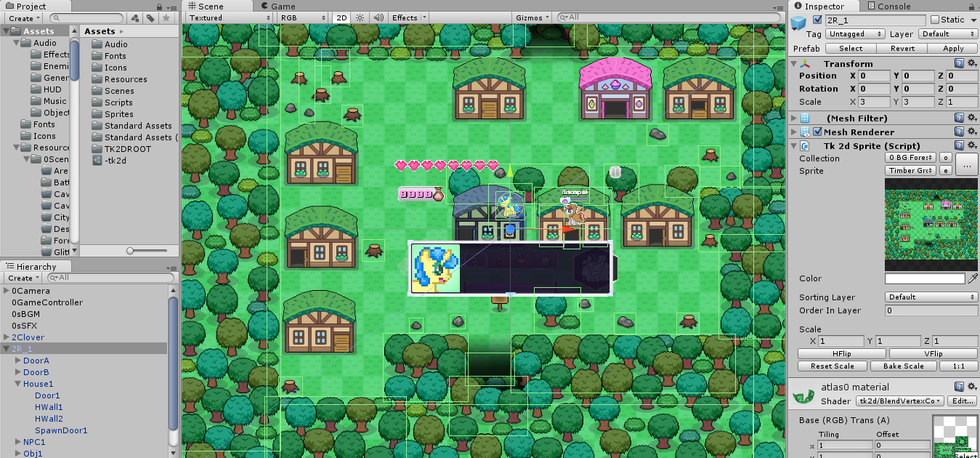Collapse House1 in Hierarchy

18,384
